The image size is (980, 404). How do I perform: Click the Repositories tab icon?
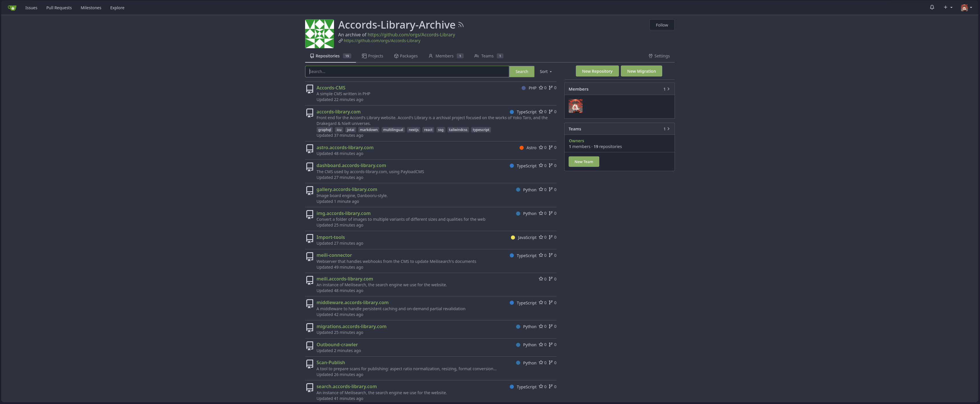[311, 56]
